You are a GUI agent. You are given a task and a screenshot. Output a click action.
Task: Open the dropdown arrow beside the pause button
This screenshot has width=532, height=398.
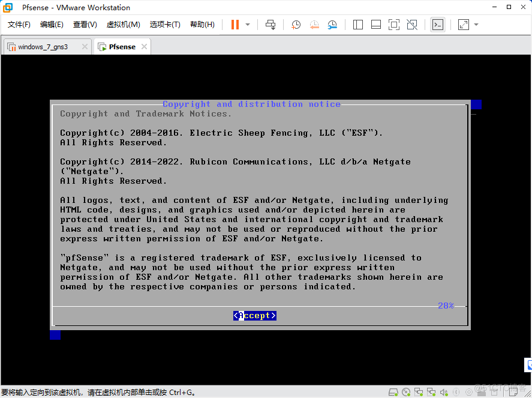(x=248, y=25)
